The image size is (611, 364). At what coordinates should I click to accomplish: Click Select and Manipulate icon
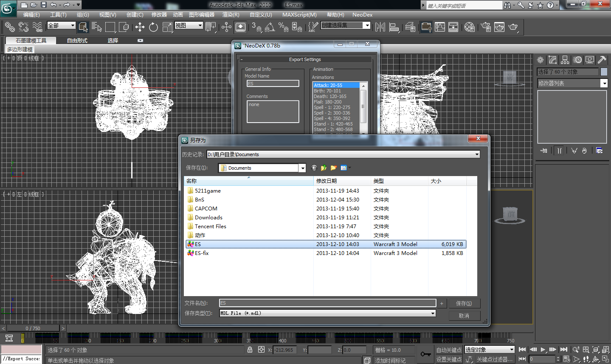[x=226, y=27]
